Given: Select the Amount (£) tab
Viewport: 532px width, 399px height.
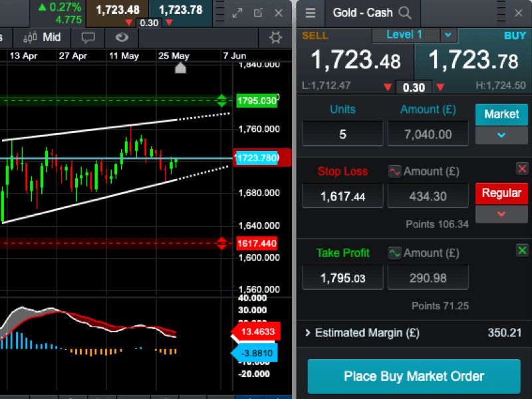Looking at the screenshot, I should (428, 109).
